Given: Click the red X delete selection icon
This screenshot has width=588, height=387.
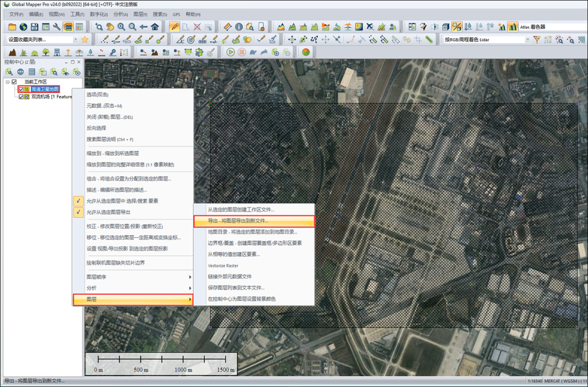Looking at the screenshot, I should [197, 27].
